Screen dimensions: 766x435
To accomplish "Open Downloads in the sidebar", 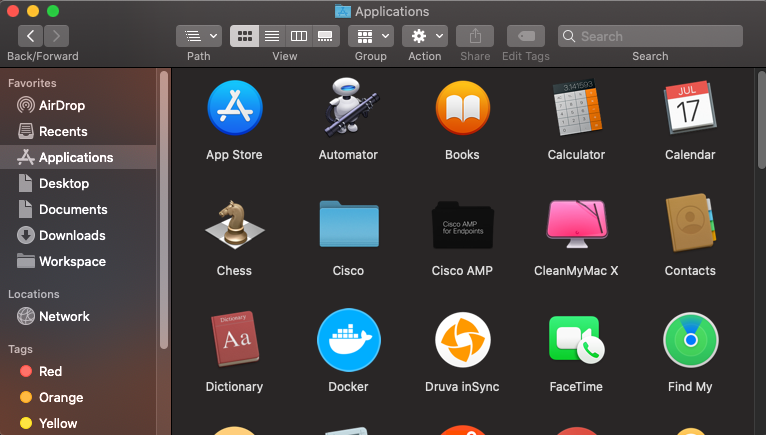I will tap(78, 235).
